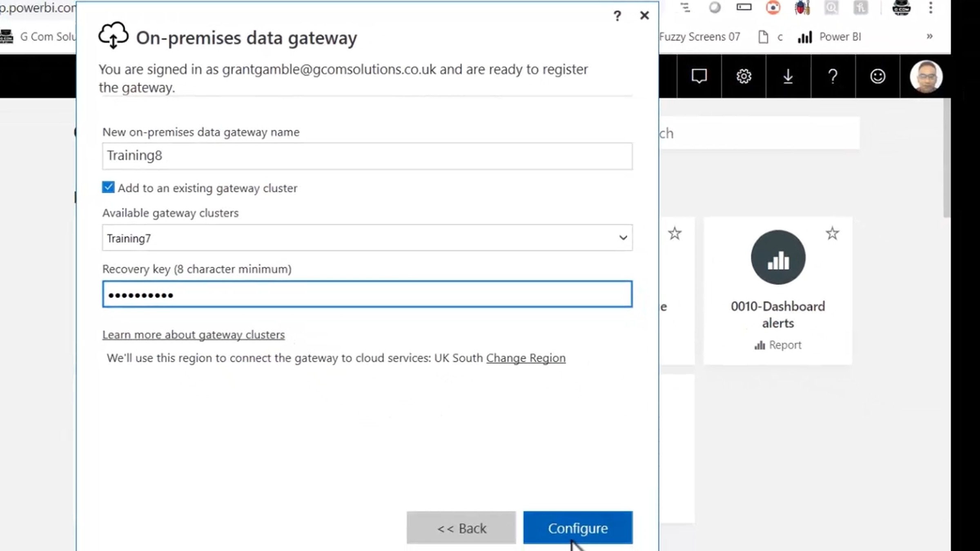Toggle the partially hidden favorite star

[675, 233]
